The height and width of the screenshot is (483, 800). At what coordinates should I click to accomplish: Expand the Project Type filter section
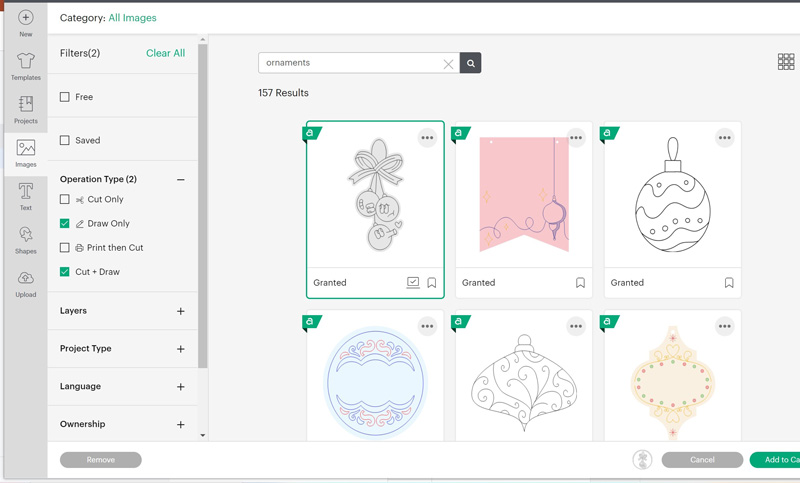(x=181, y=349)
